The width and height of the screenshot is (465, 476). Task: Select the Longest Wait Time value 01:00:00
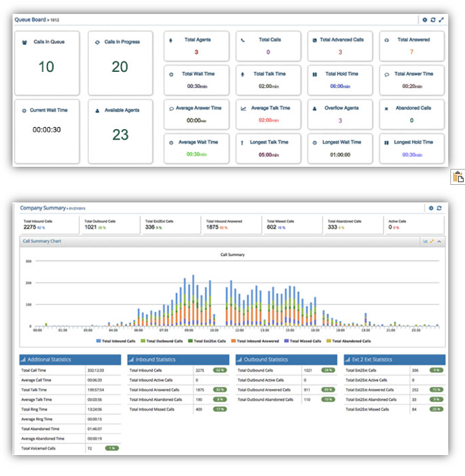click(340, 155)
